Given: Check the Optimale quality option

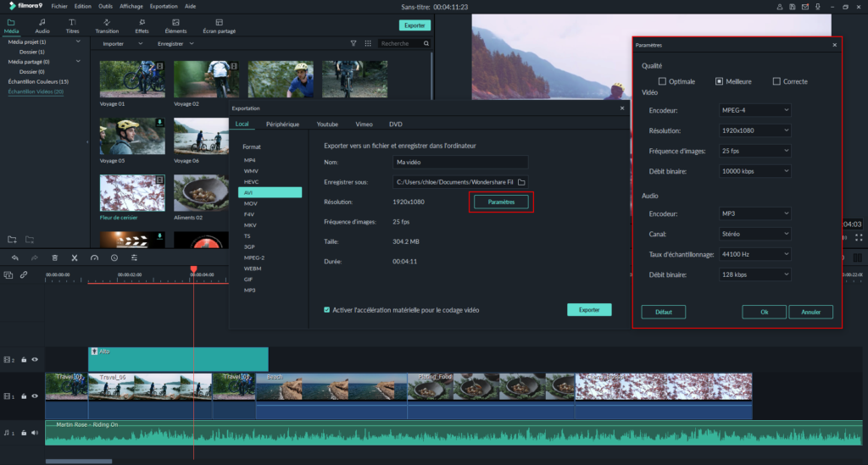Looking at the screenshot, I should tap(662, 81).
